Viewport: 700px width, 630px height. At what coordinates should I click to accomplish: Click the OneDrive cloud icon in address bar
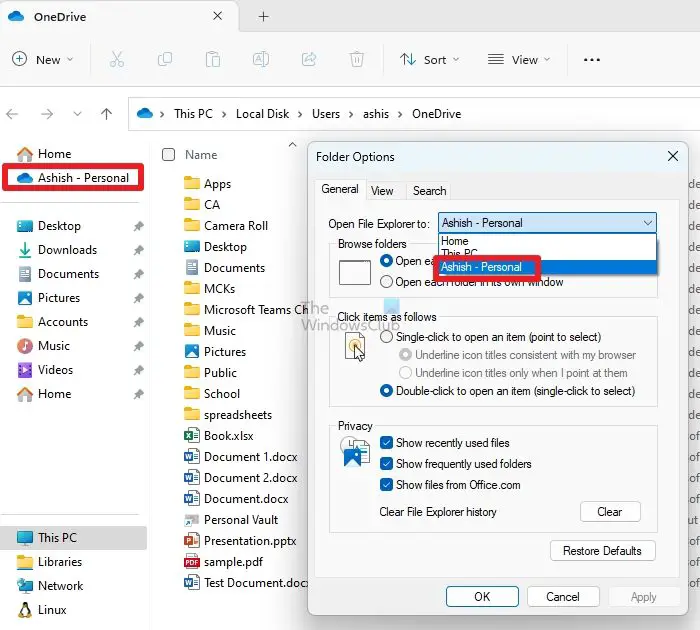pos(145,113)
